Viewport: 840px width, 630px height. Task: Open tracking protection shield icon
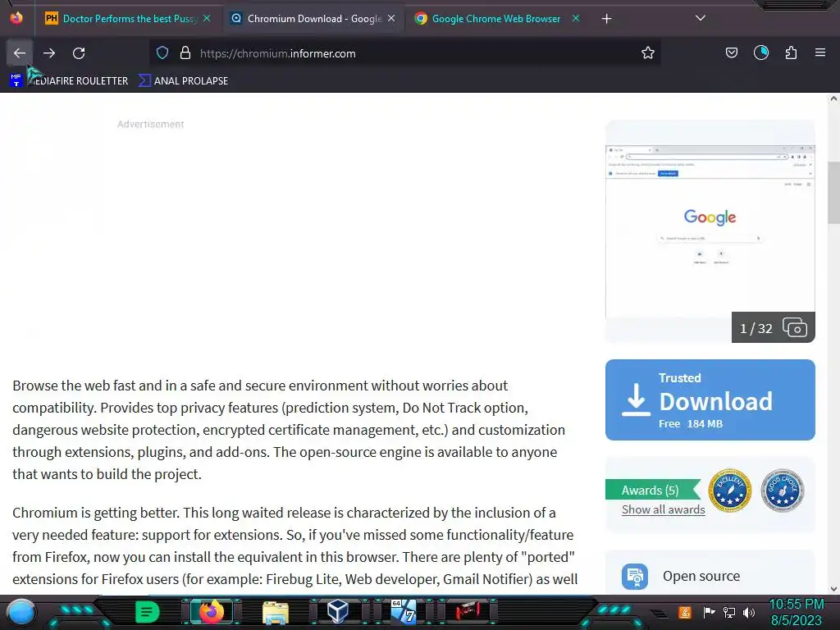pos(162,53)
